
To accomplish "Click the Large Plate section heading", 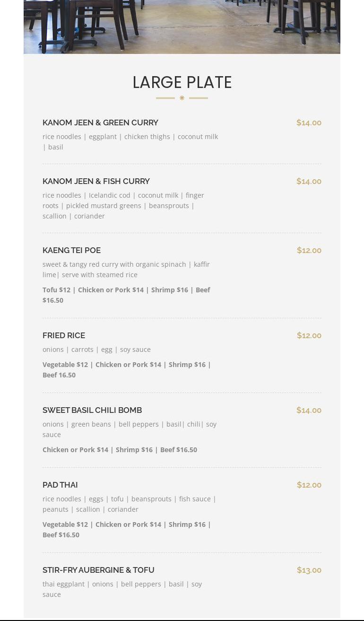I will coord(182,82).
